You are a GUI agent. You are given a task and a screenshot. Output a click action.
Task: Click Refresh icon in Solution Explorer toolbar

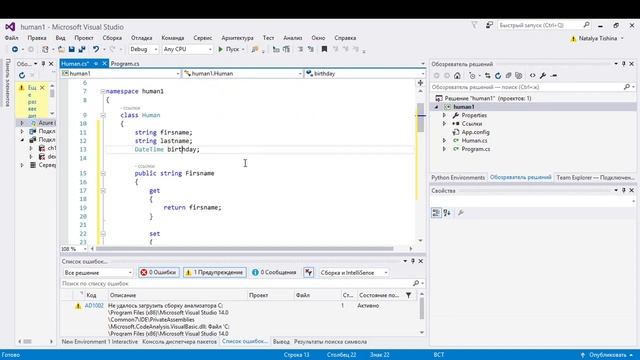[x=498, y=76]
